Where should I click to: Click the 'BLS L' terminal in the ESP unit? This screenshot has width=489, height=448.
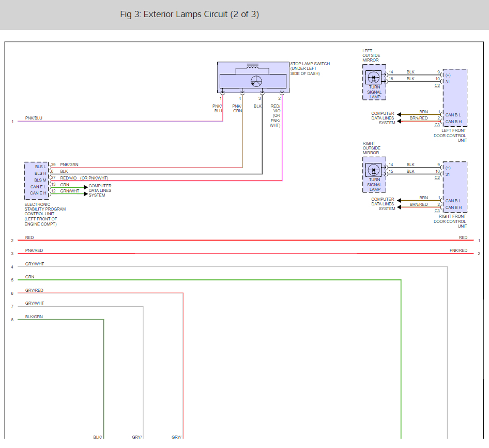click(40, 167)
